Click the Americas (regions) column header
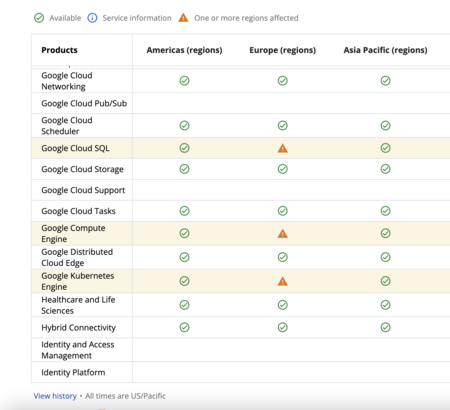Image resolution: width=450 pixels, height=410 pixels. (184, 50)
